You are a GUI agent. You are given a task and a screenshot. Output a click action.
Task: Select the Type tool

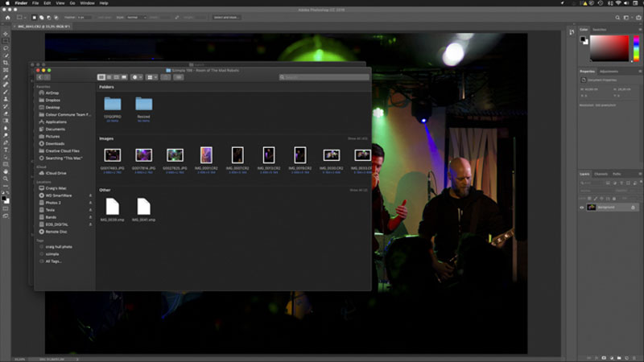point(6,150)
